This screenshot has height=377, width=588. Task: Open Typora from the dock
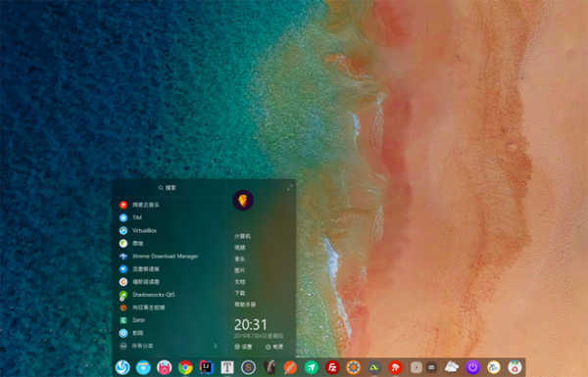(x=227, y=367)
